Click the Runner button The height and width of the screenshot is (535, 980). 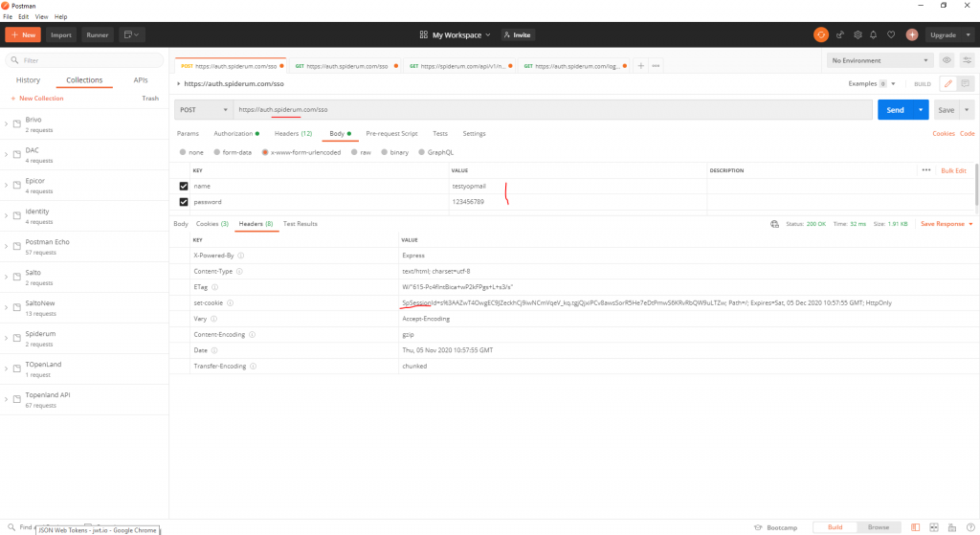pos(97,35)
